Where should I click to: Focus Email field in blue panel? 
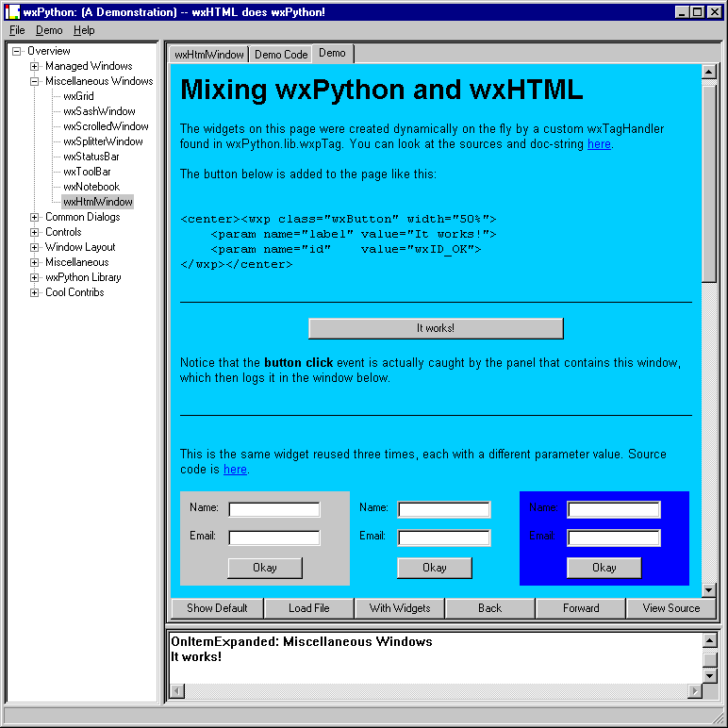point(614,538)
